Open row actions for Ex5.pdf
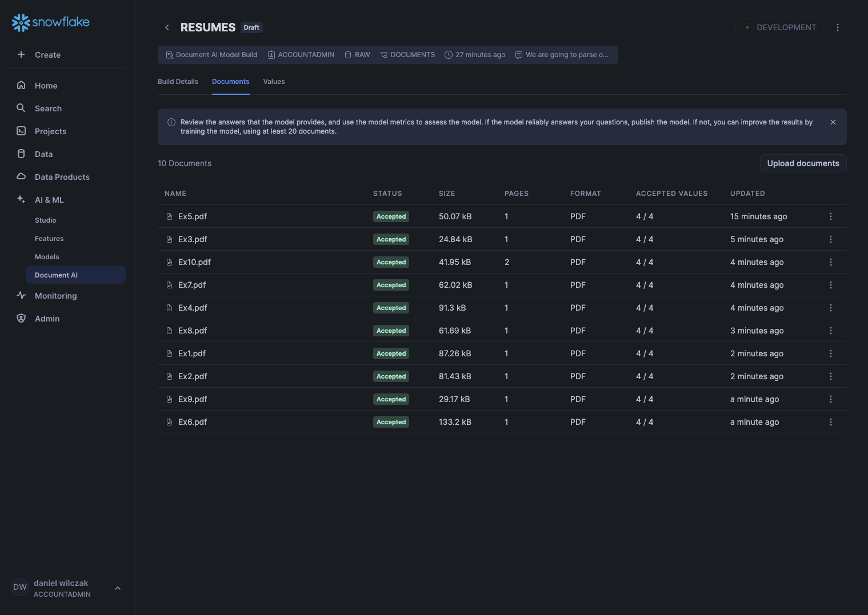 click(x=831, y=216)
